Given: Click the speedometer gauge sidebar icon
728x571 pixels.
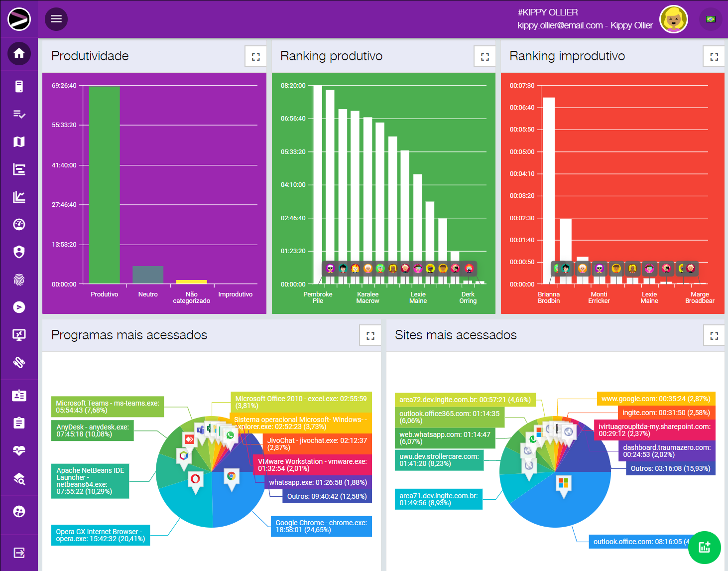Looking at the screenshot, I should (x=19, y=225).
